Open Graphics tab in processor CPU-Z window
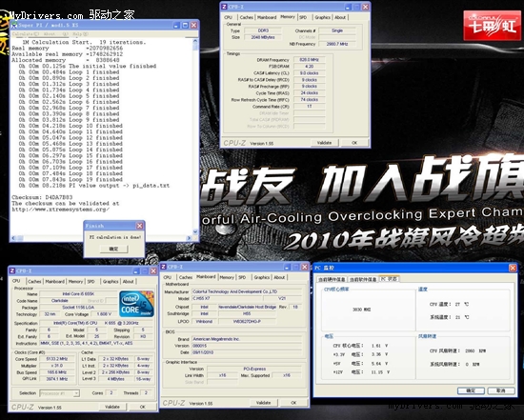 click(x=111, y=282)
